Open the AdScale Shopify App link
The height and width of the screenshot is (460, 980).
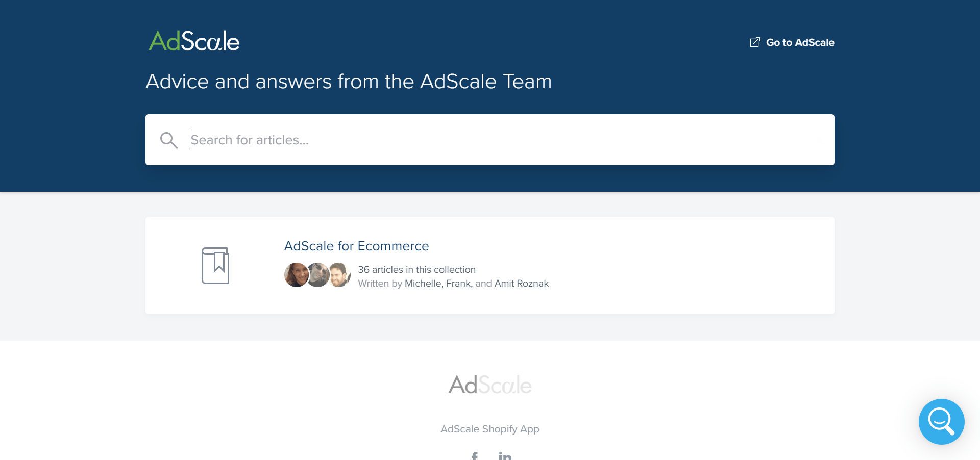489,429
